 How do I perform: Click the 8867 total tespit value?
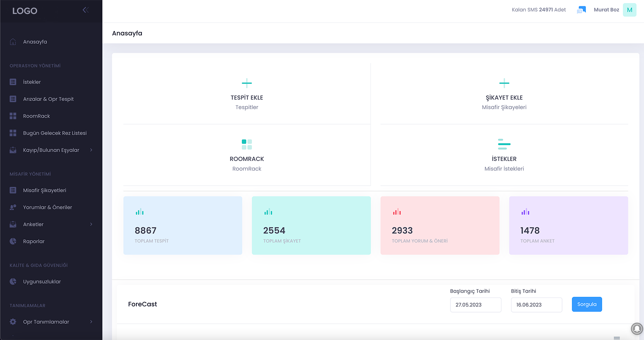coord(146,231)
